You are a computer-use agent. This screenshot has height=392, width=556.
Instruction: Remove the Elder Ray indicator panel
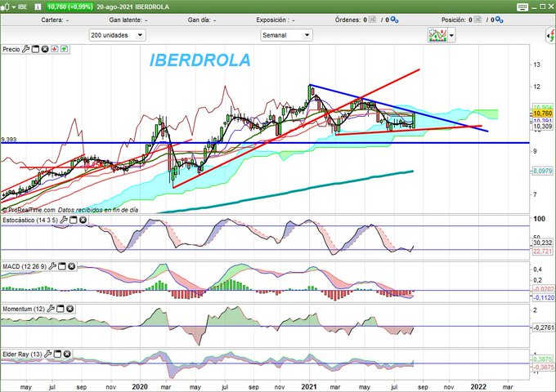tap(67, 354)
